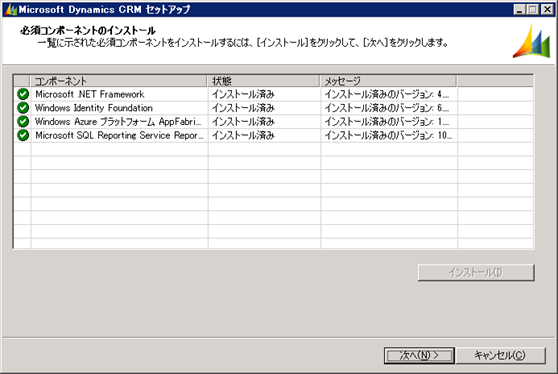Click the version message ending in 6...
558x374 pixels.
click(x=387, y=108)
